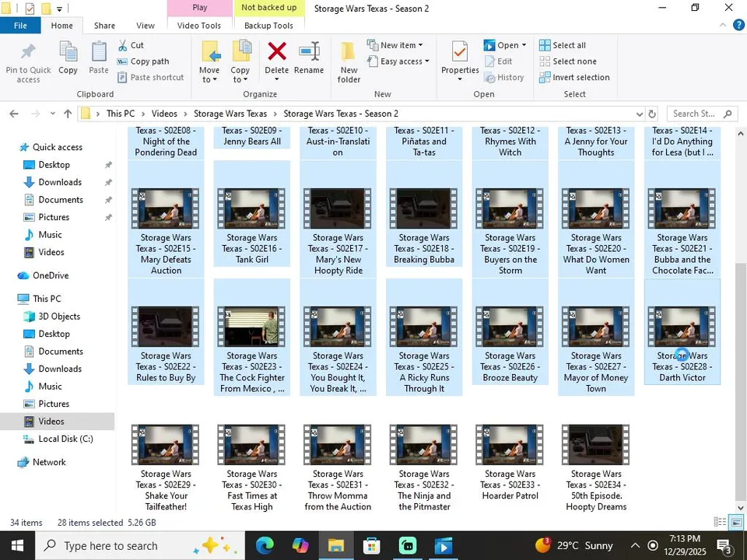747x560 pixels.
Task: Go up one folder level
Action: point(68,114)
